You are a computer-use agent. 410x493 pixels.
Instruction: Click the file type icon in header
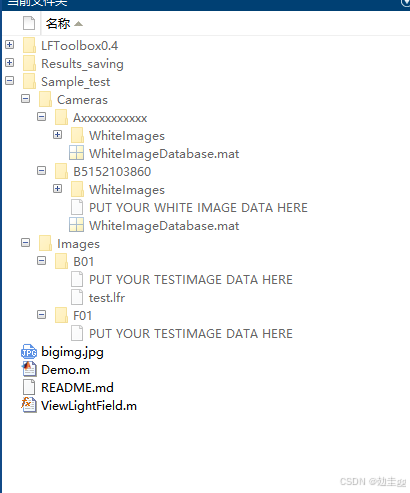29,23
